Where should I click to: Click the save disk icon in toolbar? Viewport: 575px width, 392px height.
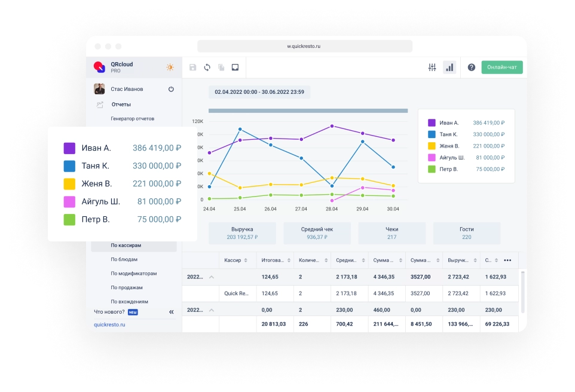[x=192, y=68]
